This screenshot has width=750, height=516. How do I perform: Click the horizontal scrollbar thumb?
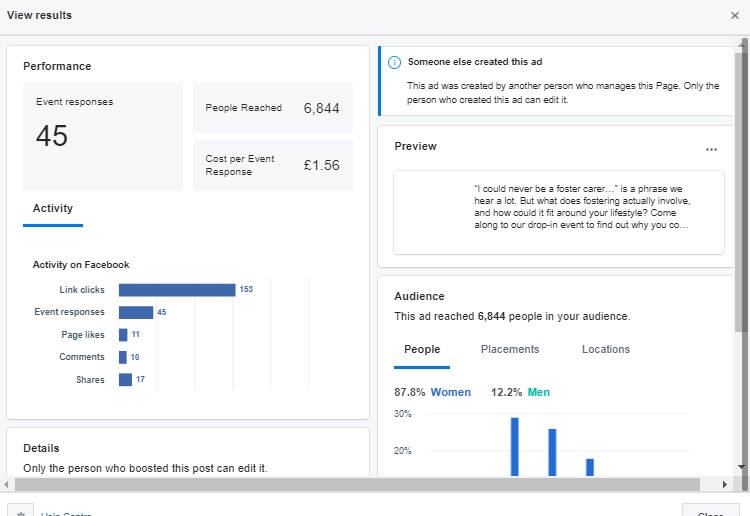pos(357,484)
